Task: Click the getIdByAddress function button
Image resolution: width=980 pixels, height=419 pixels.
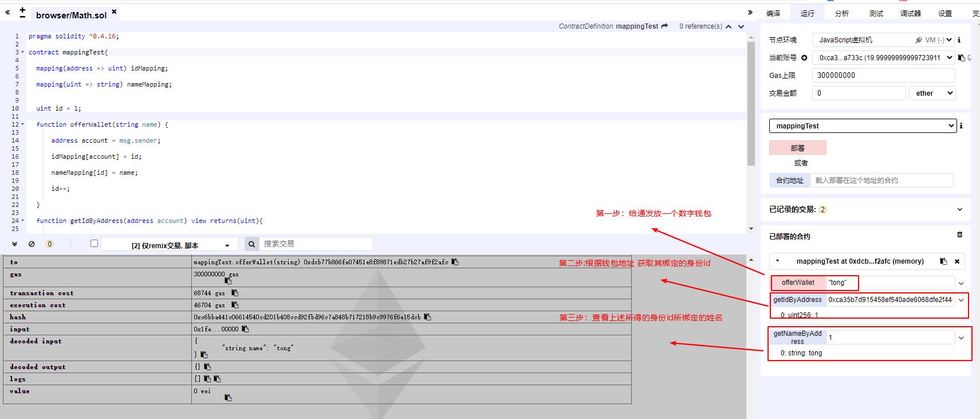Action: pos(797,300)
